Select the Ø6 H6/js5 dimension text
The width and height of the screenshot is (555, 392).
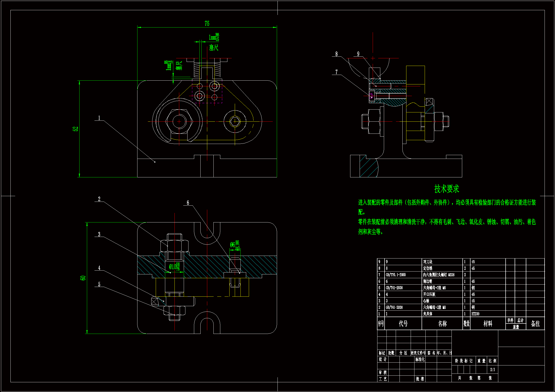235,245
